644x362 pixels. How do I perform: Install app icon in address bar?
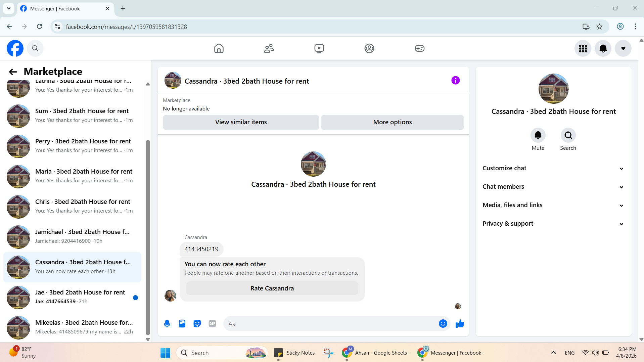pyautogui.click(x=586, y=27)
